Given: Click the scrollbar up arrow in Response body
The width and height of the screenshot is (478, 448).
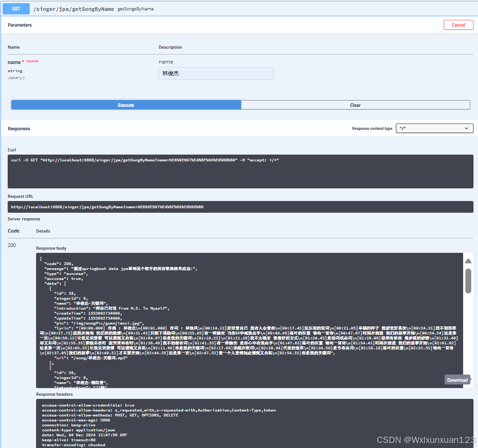Looking at the screenshot, I should pyautogui.click(x=468, y=261).
